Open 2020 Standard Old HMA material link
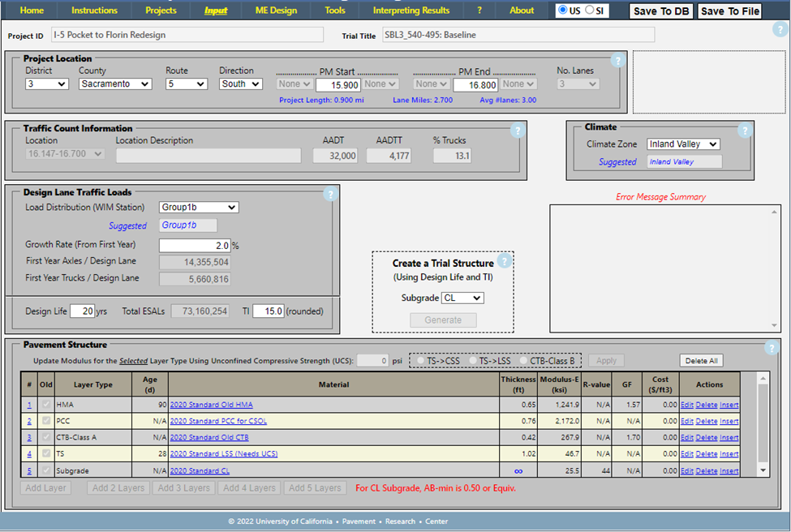791x532 pixels. 211,405
